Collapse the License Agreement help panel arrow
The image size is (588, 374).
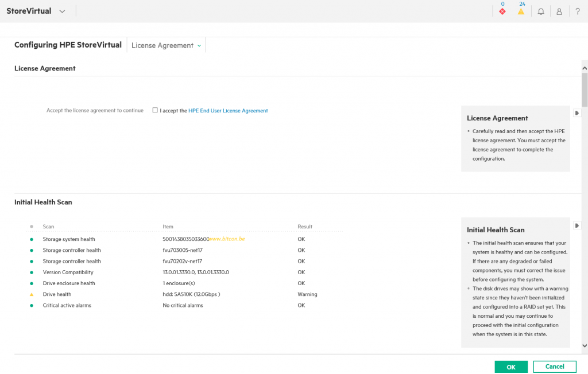pyautogui.click(x=577, y=113)
